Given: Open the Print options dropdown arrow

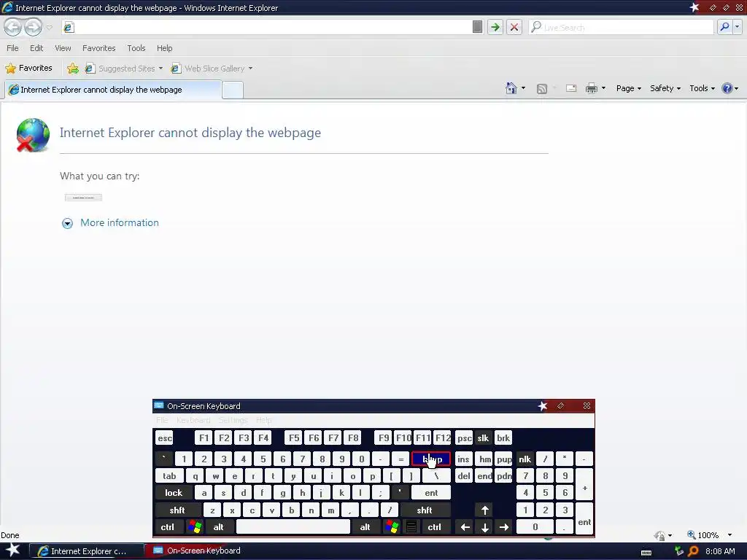Looking at the screenshot, I should click(x=603, y=88).
